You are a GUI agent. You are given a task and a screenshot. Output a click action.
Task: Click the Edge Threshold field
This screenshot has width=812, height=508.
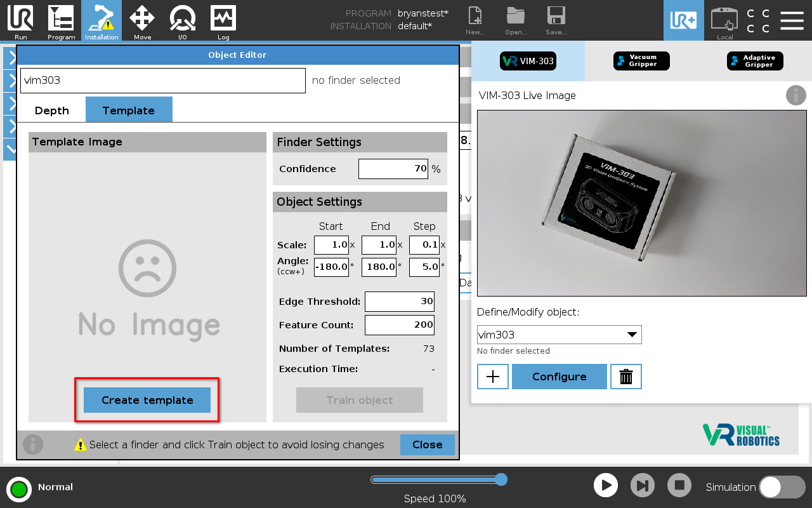click(x=400, y=302)
